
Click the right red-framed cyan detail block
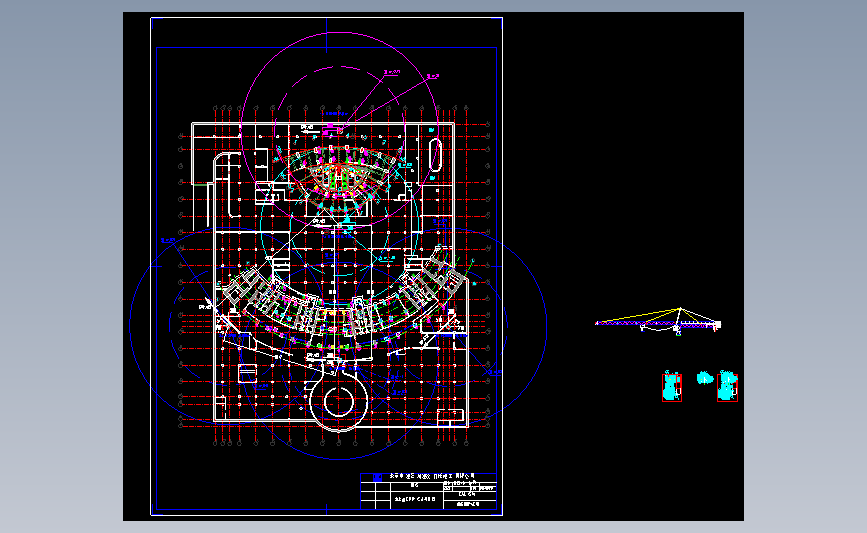coord(727,386)
